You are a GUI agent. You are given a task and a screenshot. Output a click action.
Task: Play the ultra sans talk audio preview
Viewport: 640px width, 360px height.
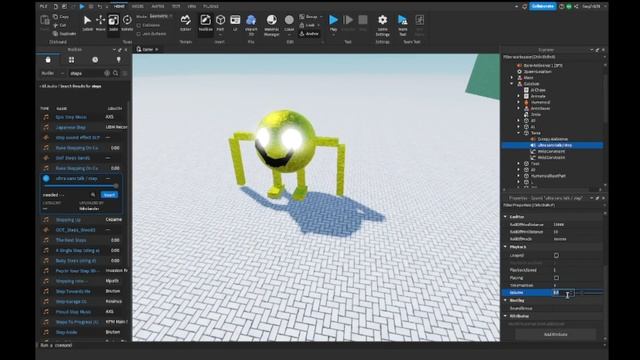tap(46, 178)
